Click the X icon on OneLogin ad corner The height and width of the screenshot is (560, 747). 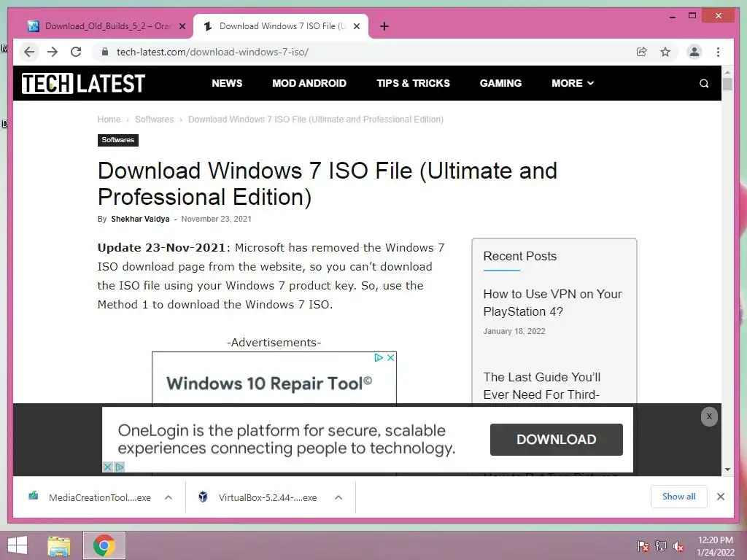[108, 467]
